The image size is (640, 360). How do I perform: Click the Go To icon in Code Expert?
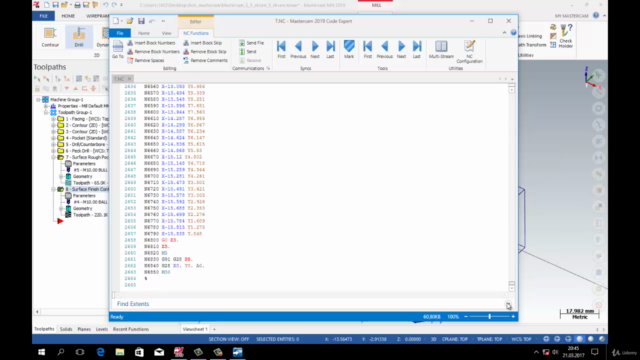[118, 49]
